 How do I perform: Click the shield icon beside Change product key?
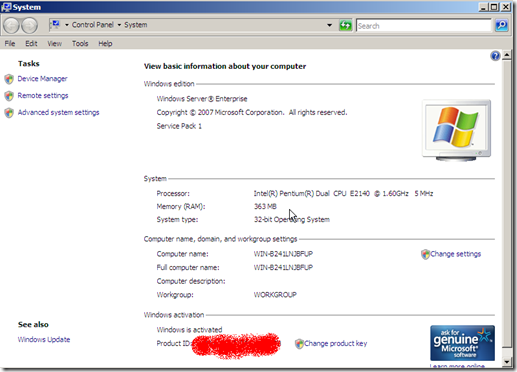[299, 344]
